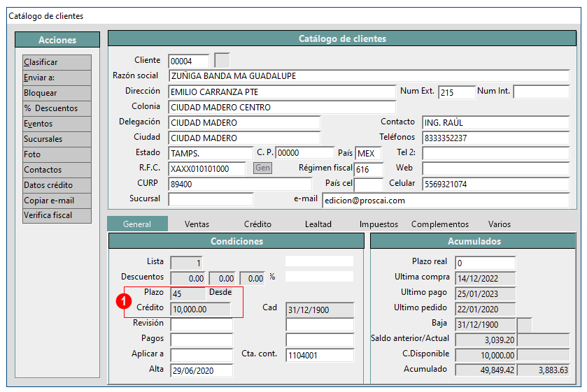Click the Aplicar a field
The image size is (587, 392).
(201, 355)
